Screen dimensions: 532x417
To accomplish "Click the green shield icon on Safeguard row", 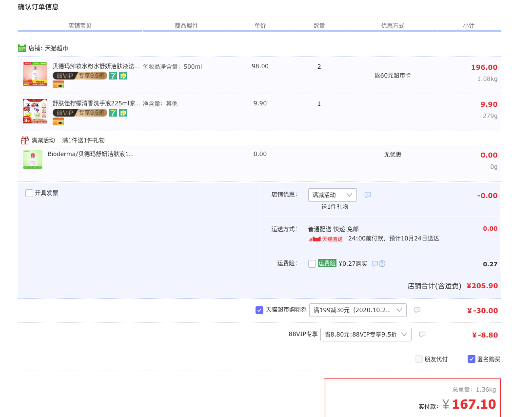I will pos(123,113).
